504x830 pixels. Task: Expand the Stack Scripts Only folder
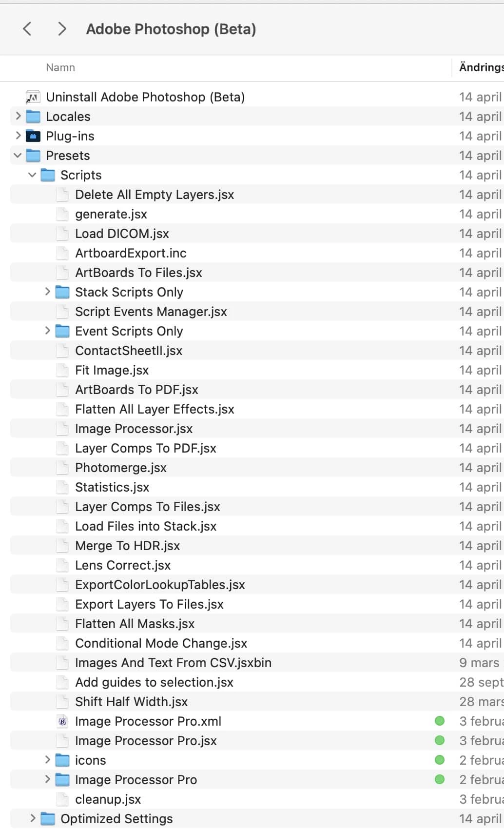tap(47, 292)
